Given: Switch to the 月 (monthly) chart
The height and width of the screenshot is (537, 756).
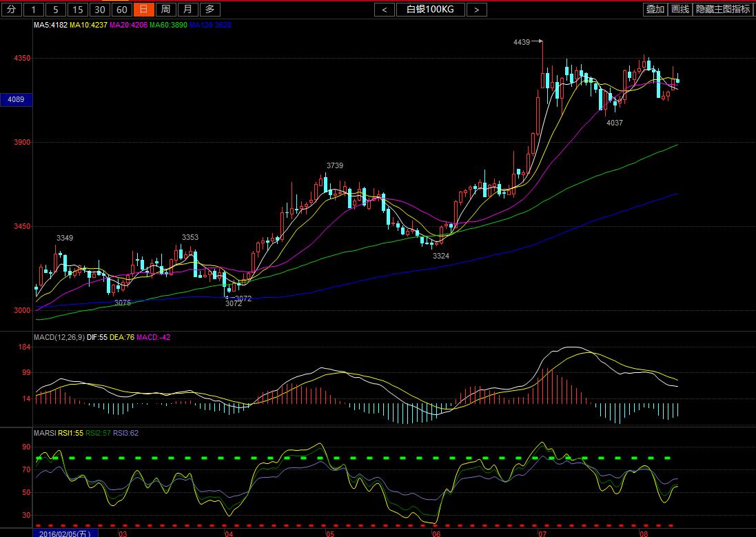Looking at the screenshot, I should 187,9.
